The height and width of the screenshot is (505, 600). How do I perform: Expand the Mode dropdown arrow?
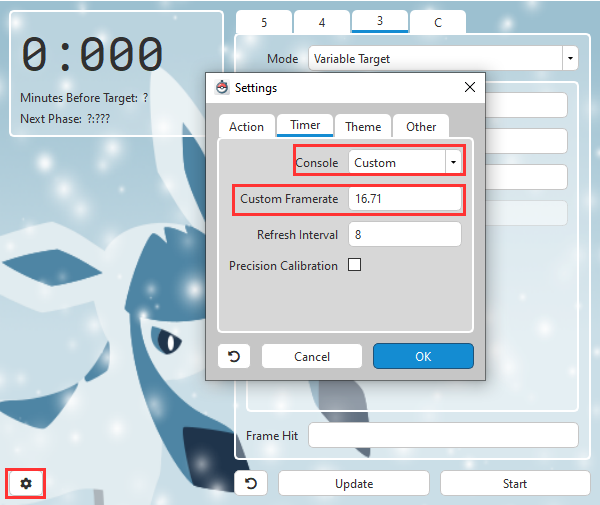570,59
